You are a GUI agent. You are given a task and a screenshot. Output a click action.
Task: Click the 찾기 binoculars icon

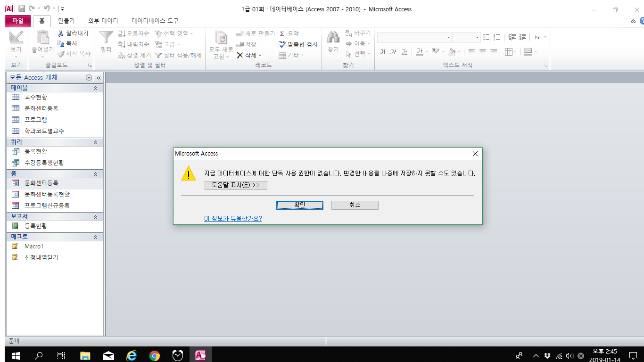(333, 38)
